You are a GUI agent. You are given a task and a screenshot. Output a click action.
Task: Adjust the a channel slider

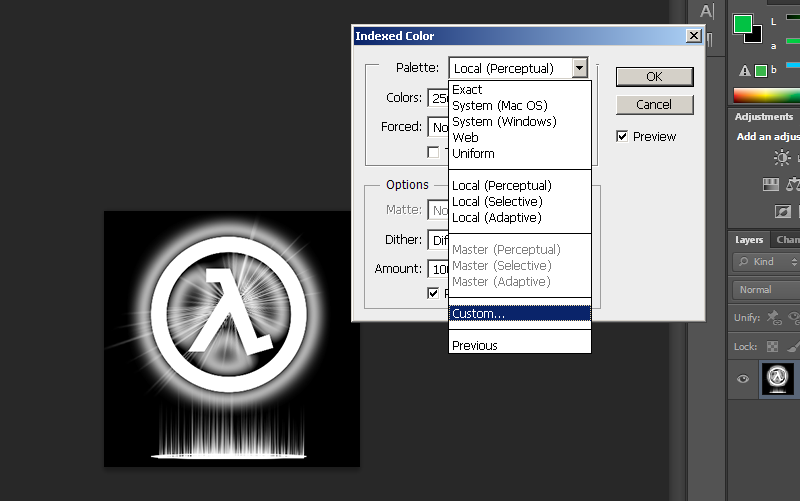click(x=793, y=41)
